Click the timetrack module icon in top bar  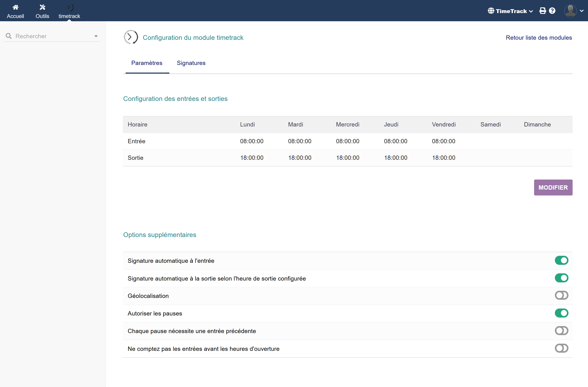coord(69,7)
